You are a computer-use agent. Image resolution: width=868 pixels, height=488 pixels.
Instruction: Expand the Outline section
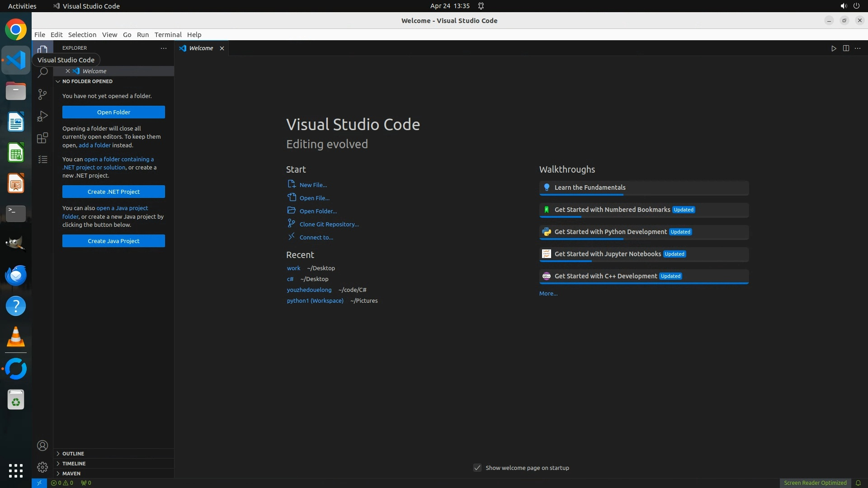[x=73, y=453]
